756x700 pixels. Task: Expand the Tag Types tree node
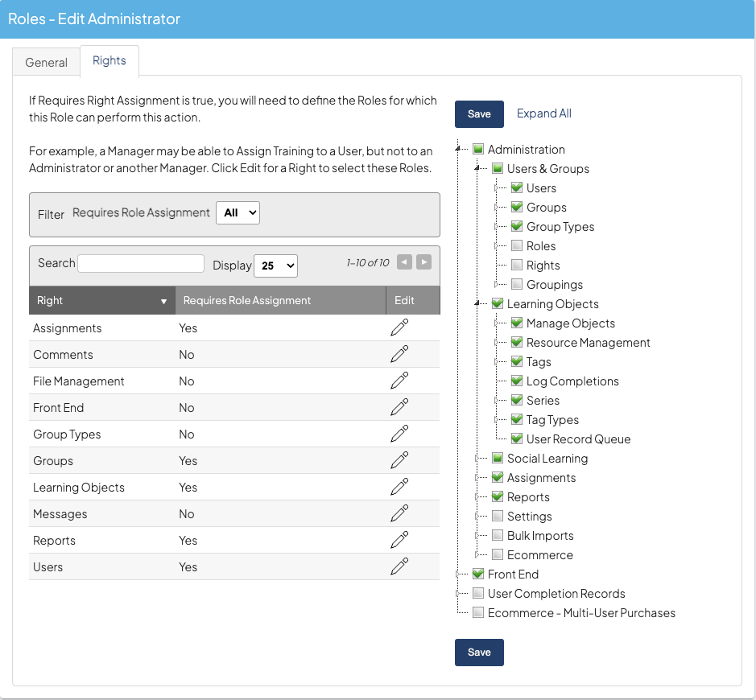(x=496, y=420)
